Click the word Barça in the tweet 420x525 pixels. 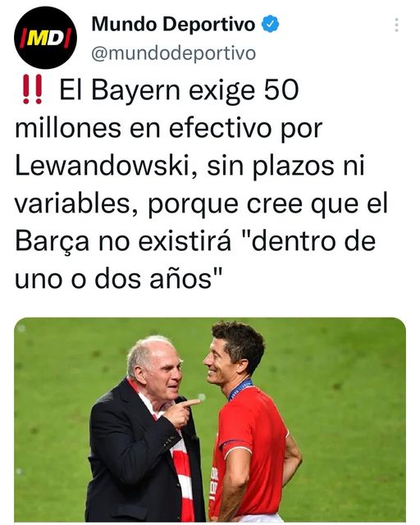pyautogui.click(x=52, y=242)
